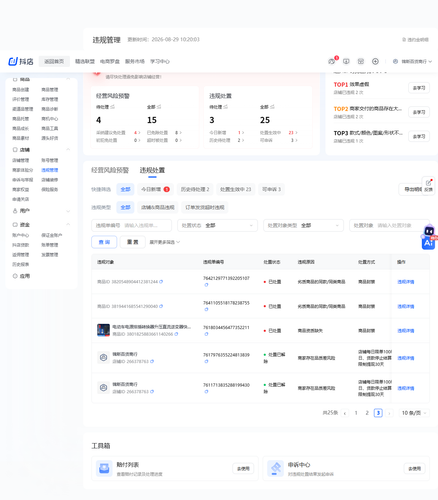Click the 应用 section icon in sidebar

tap(15, 276)
